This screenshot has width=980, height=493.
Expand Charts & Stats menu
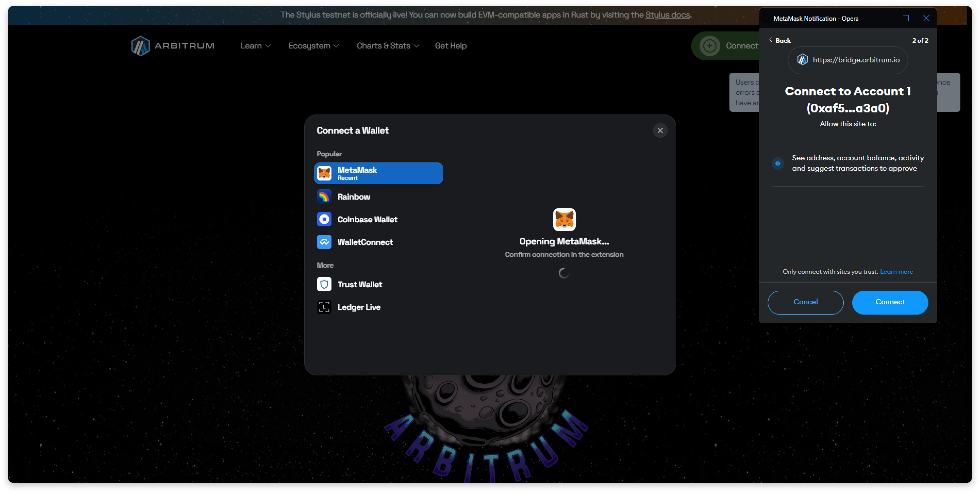pyautogui.click(x=387, y=46)
